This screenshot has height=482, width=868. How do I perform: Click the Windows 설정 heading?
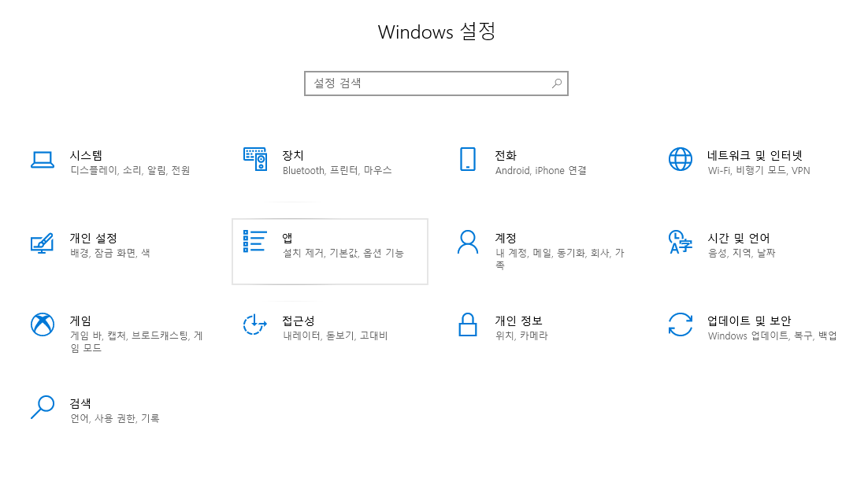click(436, 32)
